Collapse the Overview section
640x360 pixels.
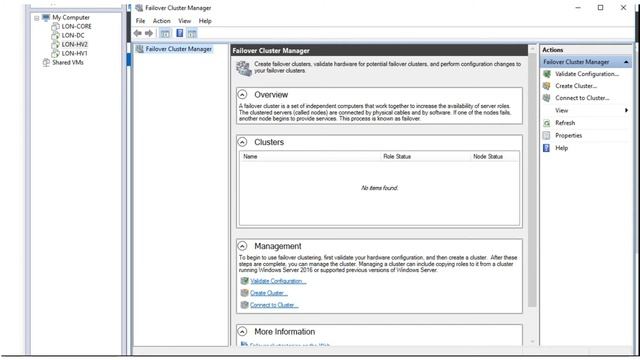(242, 95)
